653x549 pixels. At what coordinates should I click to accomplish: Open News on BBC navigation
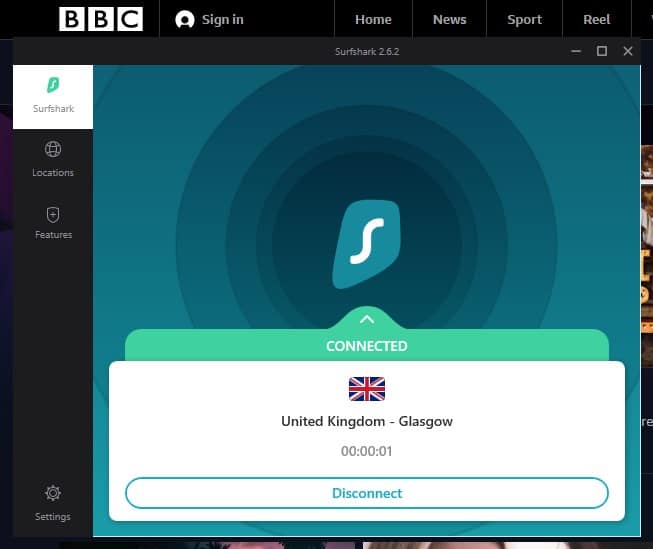coord(449,20)
